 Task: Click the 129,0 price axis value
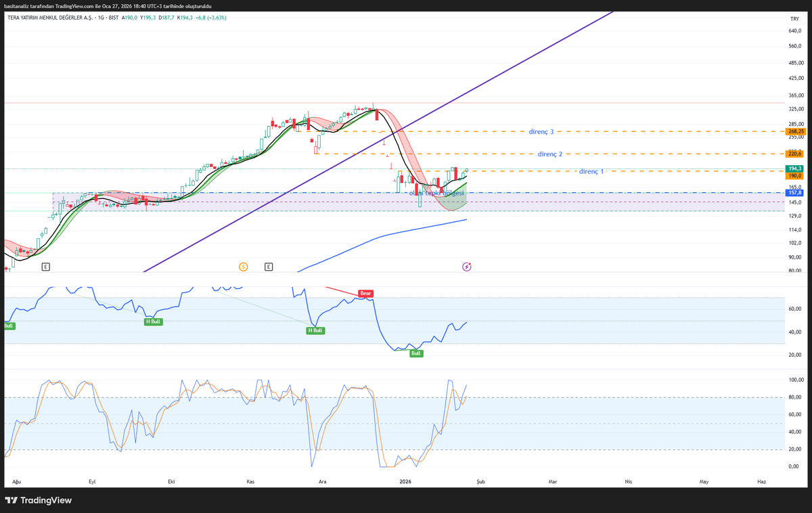point(794,216)
